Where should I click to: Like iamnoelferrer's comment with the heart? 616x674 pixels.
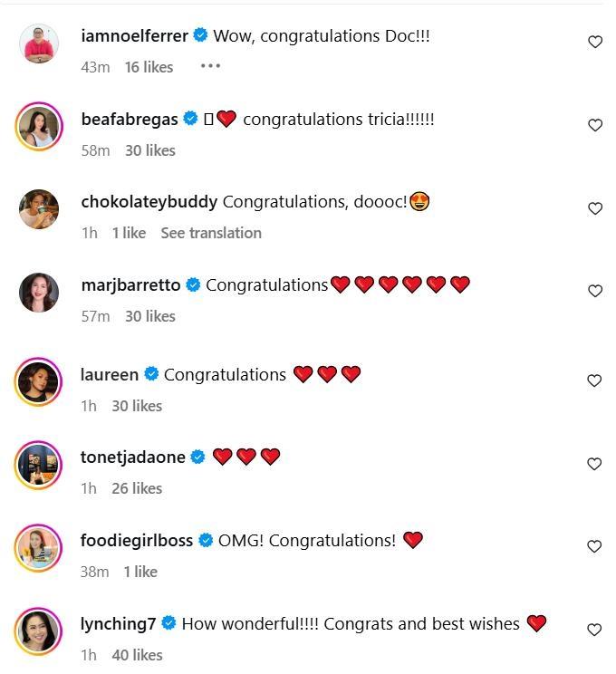click(595, 42)
